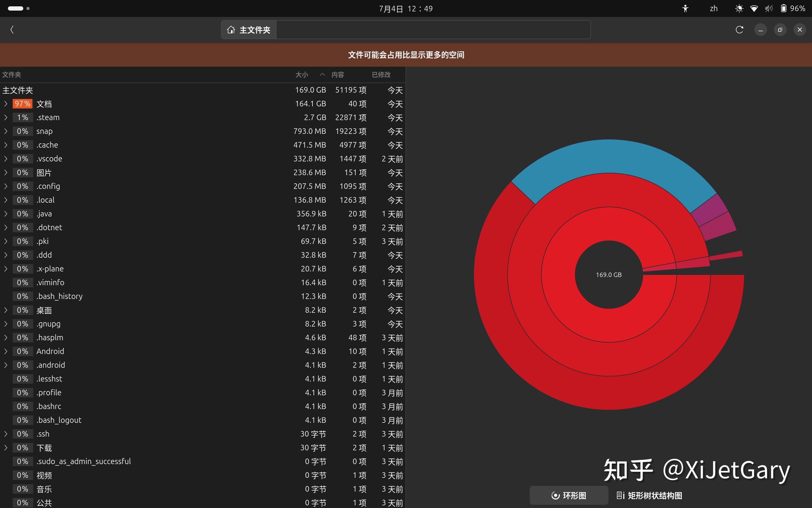812x508 pixels.
Task: Select the 公共 row
Action: (203, 503)
